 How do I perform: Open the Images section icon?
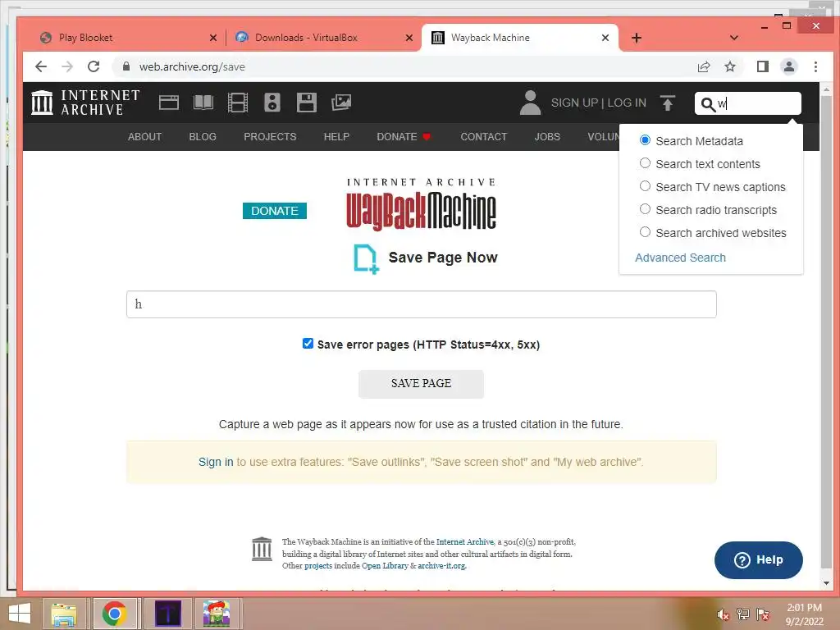point(341,103)
